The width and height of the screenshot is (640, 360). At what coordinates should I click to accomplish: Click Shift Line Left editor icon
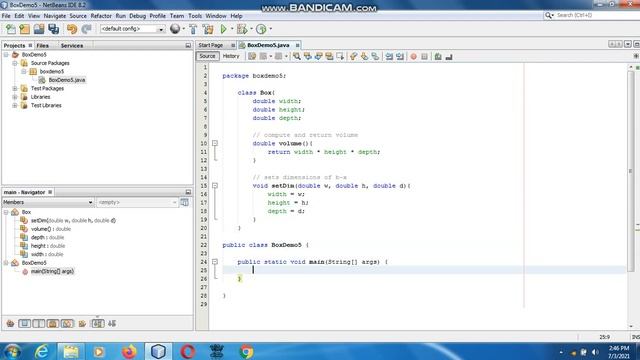coord(389,56)
